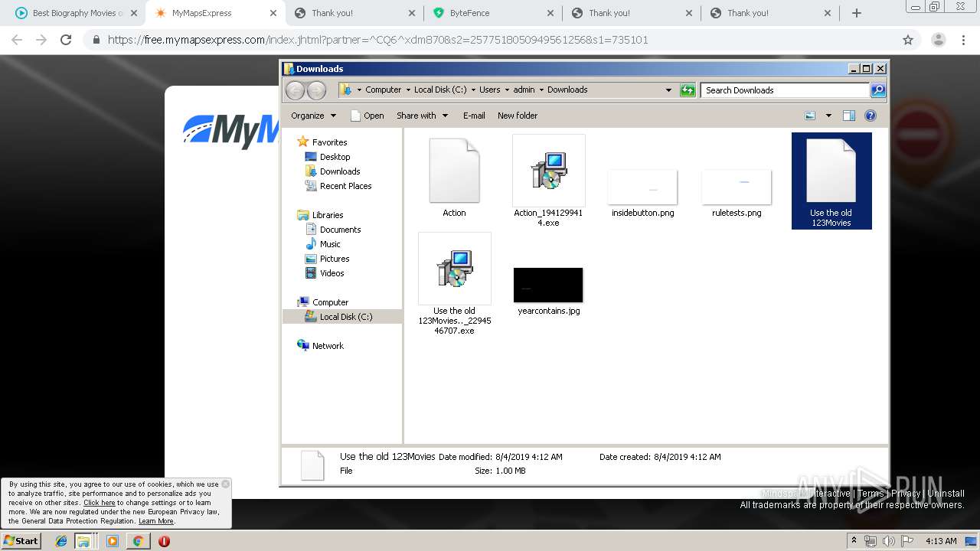Switch to ByteFence tab
The width and height of the screenshot is (980, 551).
[492, 13]
